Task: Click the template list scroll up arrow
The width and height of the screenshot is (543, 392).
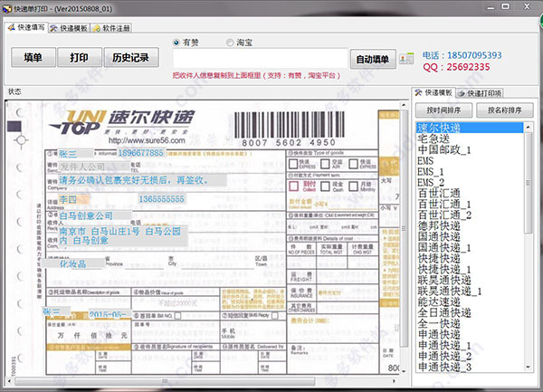Action: coord(529,128)
